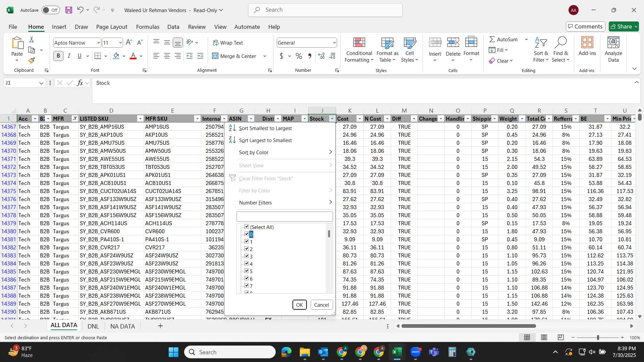
Task: Uncheck the 1 value checkbox
Action: 247,241
